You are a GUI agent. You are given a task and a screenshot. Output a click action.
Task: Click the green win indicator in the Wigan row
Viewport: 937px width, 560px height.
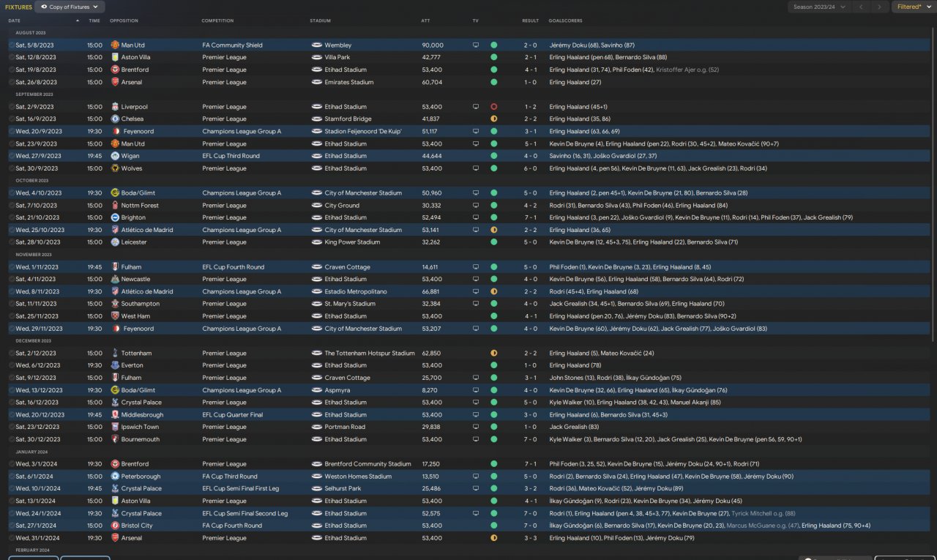[494, 156]
